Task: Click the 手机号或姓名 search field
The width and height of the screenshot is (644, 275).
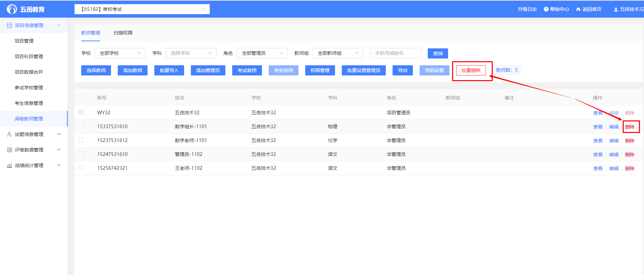Action: pyautogui.click(x=395, y=53)
